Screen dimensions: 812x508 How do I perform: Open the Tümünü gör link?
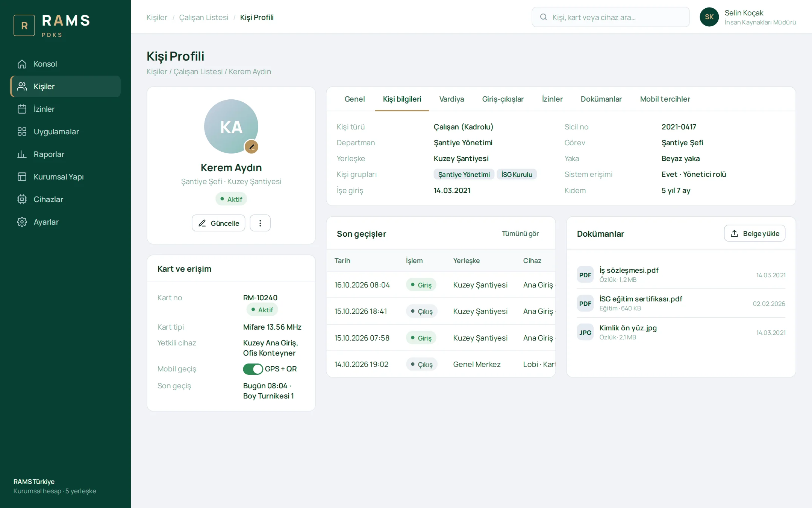point(520,234)
